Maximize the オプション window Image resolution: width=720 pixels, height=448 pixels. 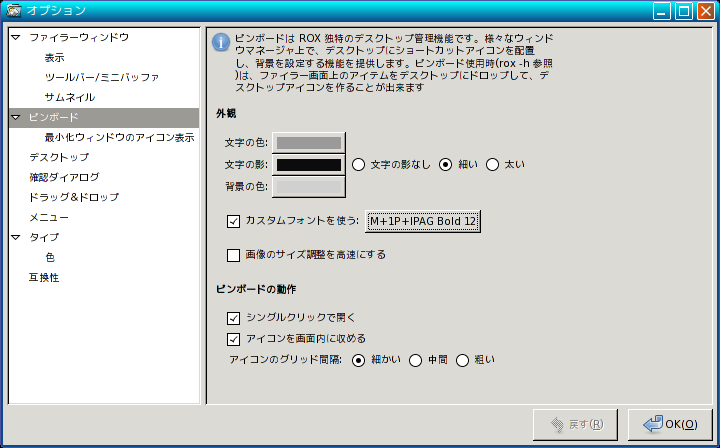[684, 11]
